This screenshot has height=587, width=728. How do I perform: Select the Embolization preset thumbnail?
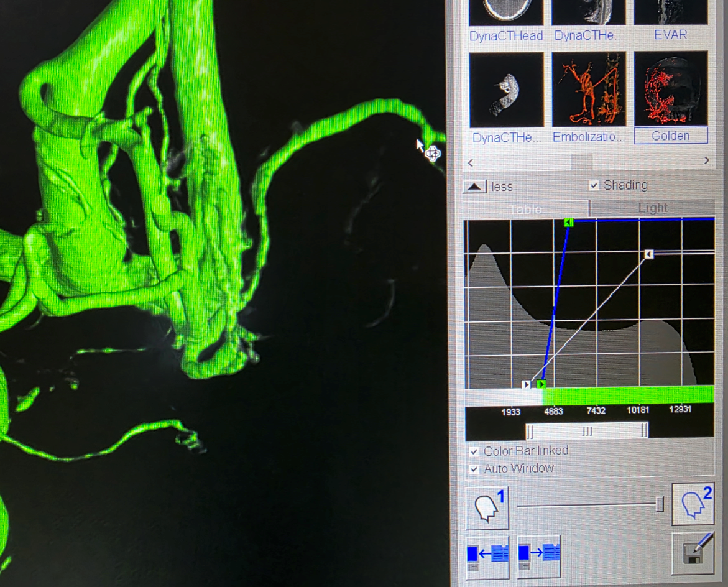pos(588,90)
